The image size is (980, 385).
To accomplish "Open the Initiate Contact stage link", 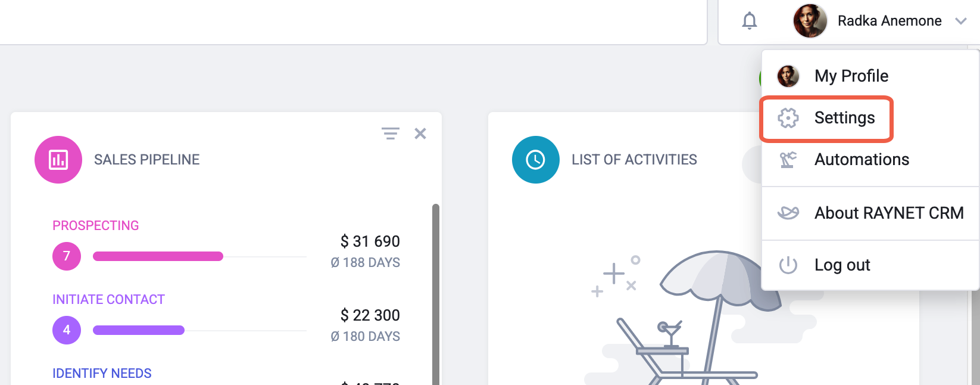I will [x=108, y=300].
